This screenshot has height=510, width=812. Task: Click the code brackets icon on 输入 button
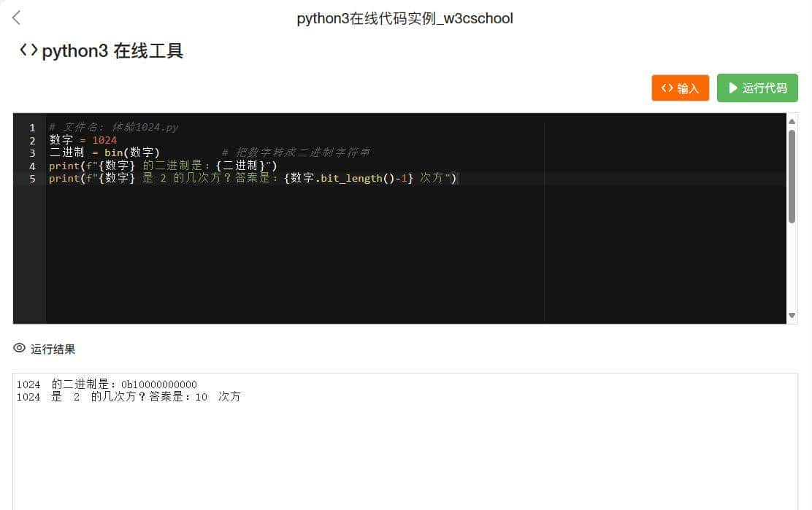tap(666, 88)
